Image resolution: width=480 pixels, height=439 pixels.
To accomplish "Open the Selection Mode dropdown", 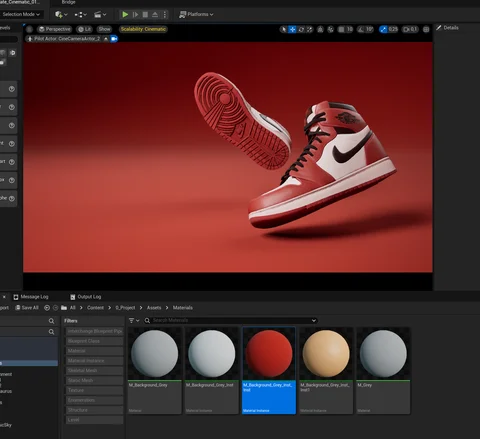I will click(21, 14).
